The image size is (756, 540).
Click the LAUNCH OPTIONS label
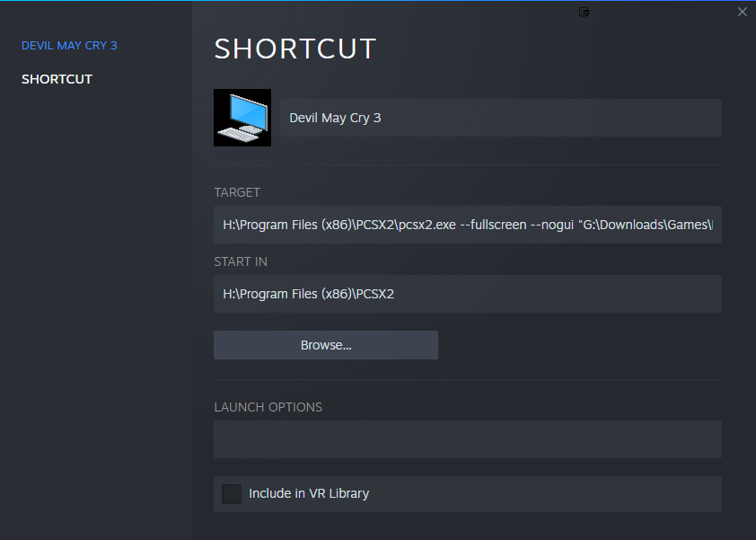point(268,407)
